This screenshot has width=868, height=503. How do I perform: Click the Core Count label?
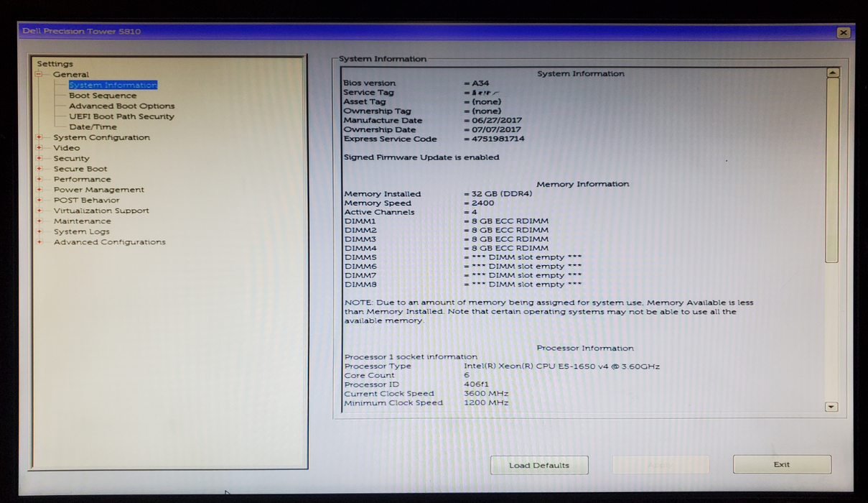[x=369, y=376]
